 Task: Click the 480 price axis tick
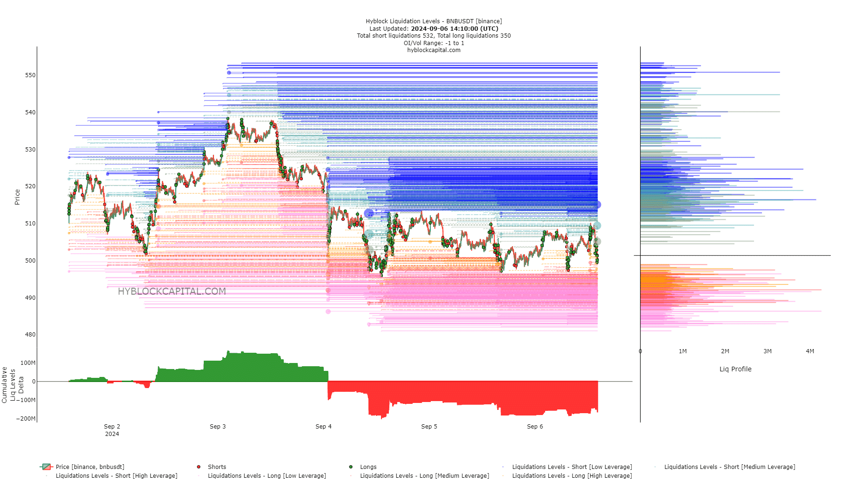click(x=30, y=334)
